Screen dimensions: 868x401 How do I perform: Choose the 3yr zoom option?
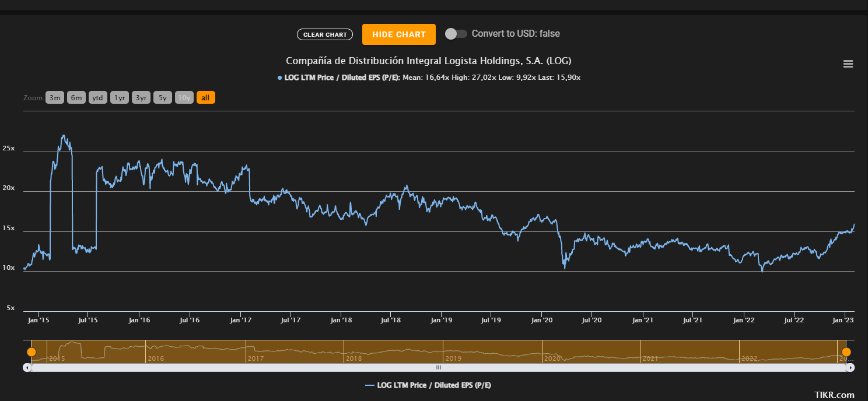(141, 98)
